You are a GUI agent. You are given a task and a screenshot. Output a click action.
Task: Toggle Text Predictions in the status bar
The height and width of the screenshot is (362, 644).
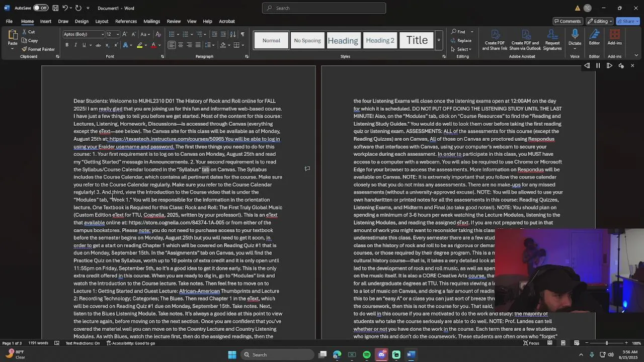point(83,343)
